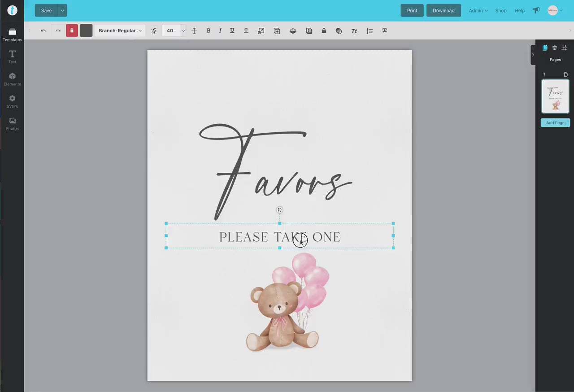Open the user avatar account menu

pos(555,10)
